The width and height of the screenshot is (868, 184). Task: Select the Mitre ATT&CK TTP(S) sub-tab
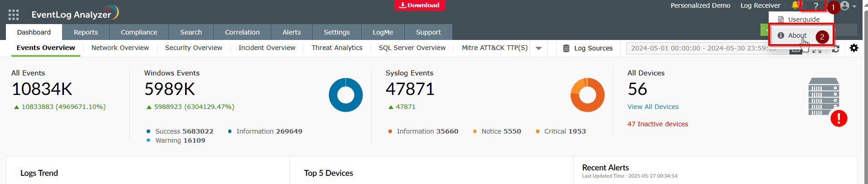(x=495, y=48)
